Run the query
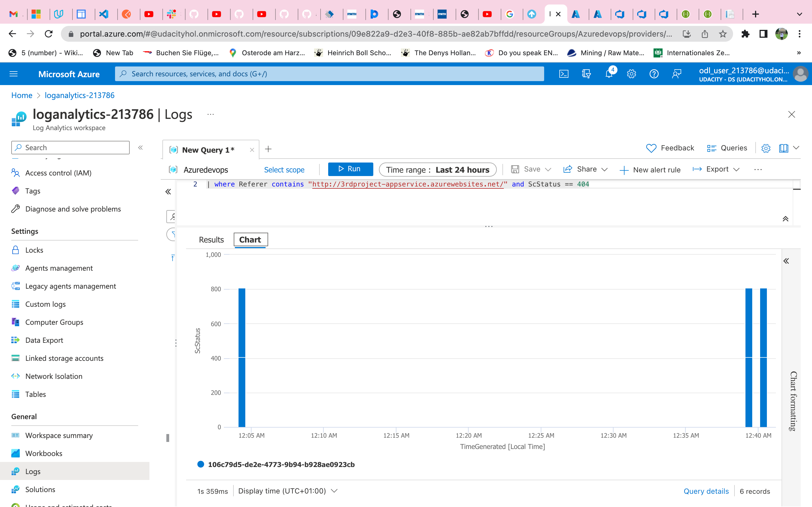This screenshot has width=812, height=507. pos(350,169)
